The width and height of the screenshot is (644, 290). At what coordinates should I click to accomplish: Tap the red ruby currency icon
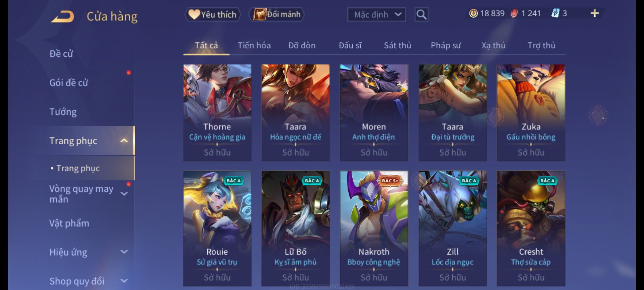[514, 13]
